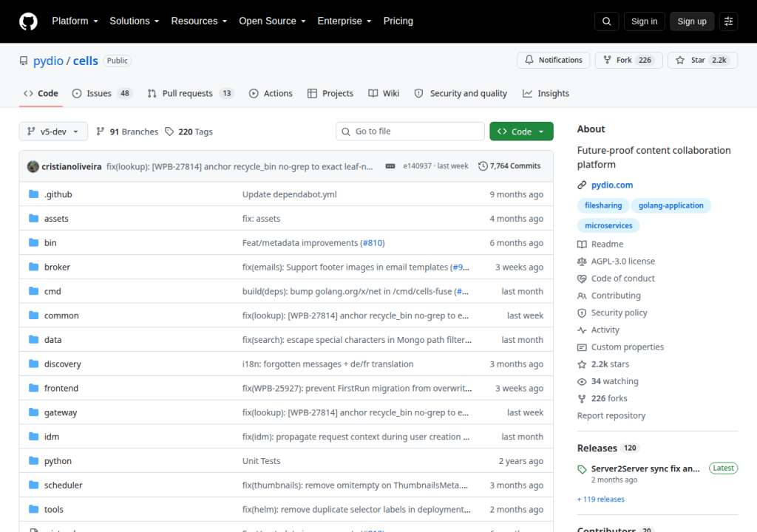This screenshot has height=532, width=757.
Task: Click the Activity pulse icon
Action: click(582, 330)
